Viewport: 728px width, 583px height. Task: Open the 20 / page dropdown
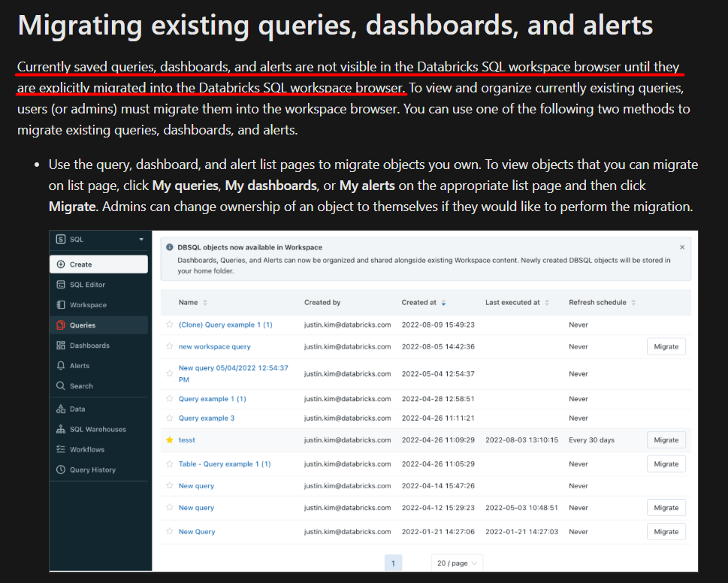(x=457, y=562)
